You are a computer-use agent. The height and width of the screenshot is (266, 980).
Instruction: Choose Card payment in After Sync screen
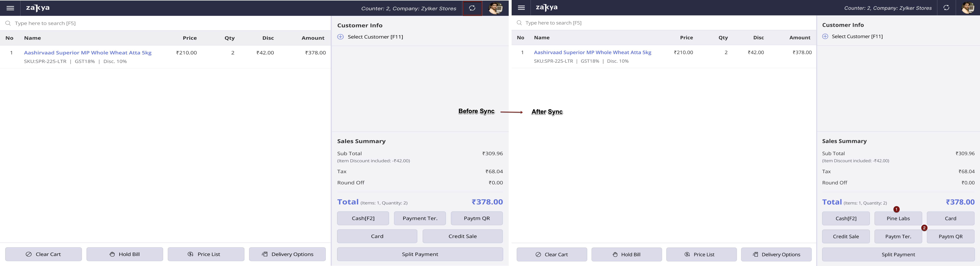tap(950, 218)
